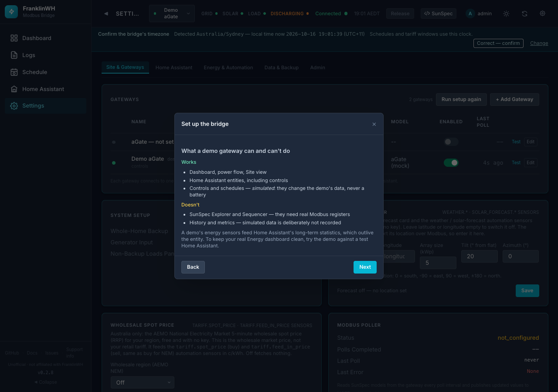Click Test for the Demo aGate row
This screenshot has width=558, height=392.
[516, 162]
